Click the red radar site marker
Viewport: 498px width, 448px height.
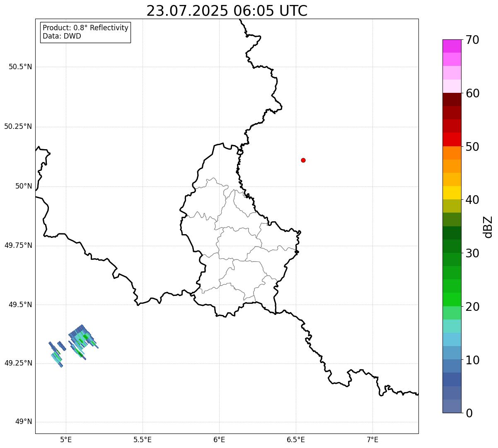click(x=303, y=160)
